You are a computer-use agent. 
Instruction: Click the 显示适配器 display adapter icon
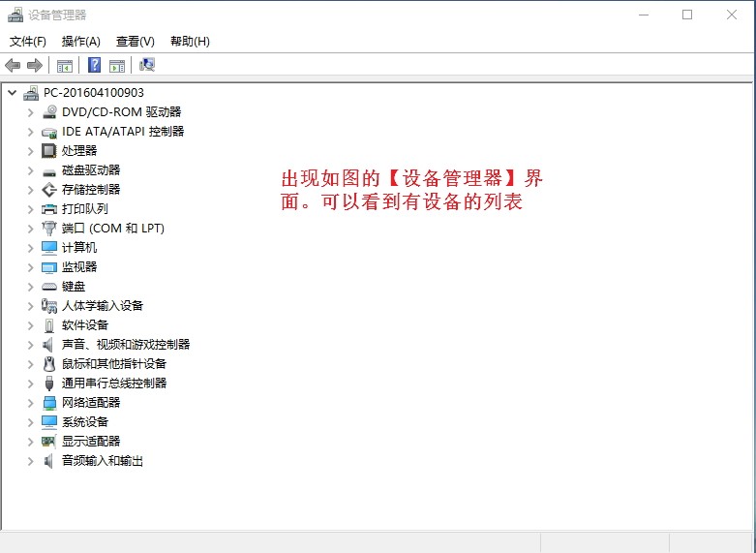49,441
